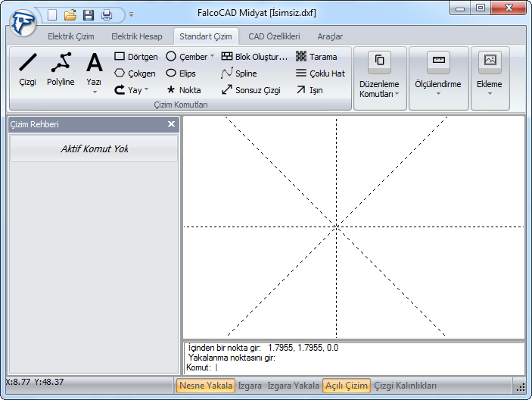Select the Işın ray tool
The image size is (532, 400).
click(309, 90)
